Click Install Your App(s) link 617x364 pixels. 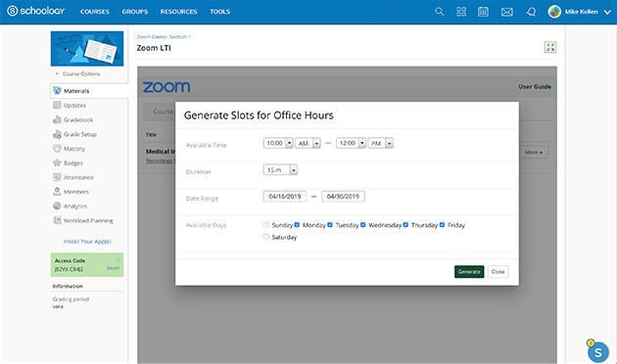pos(87,242)
